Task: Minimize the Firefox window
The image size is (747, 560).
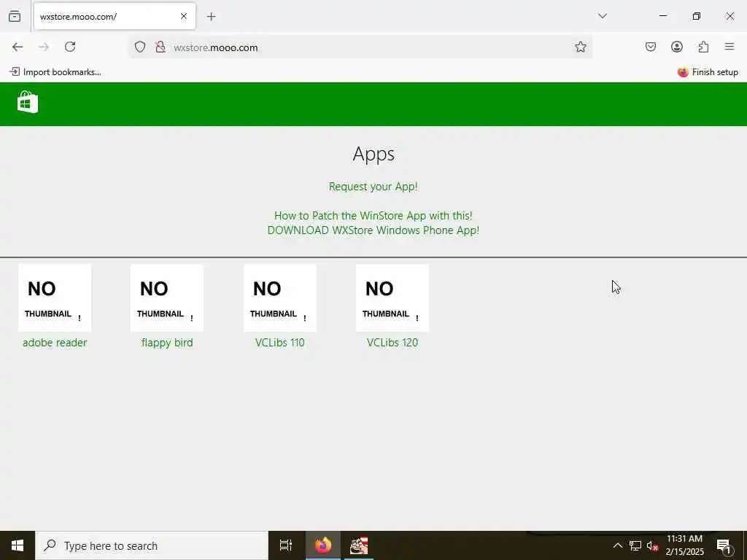Action: click(662, 16)
